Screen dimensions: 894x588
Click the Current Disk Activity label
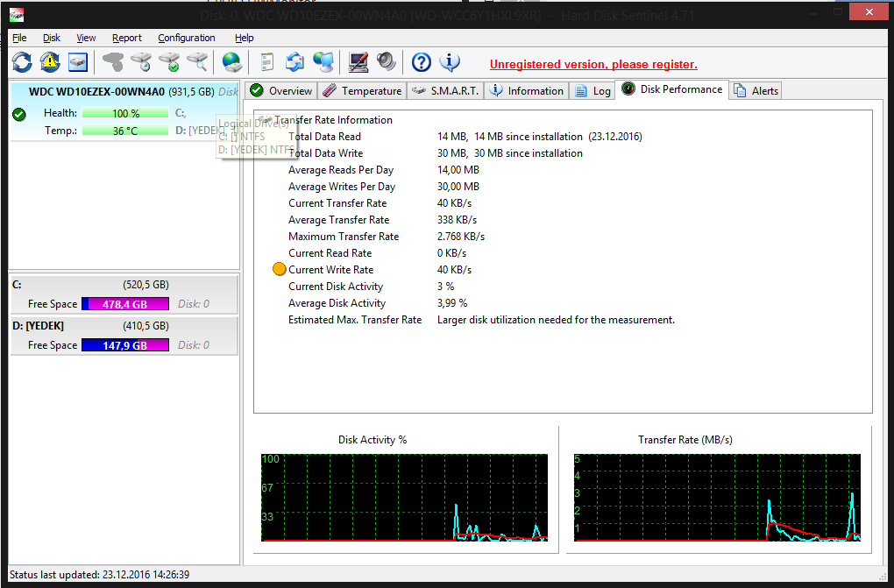pos(336,287)
